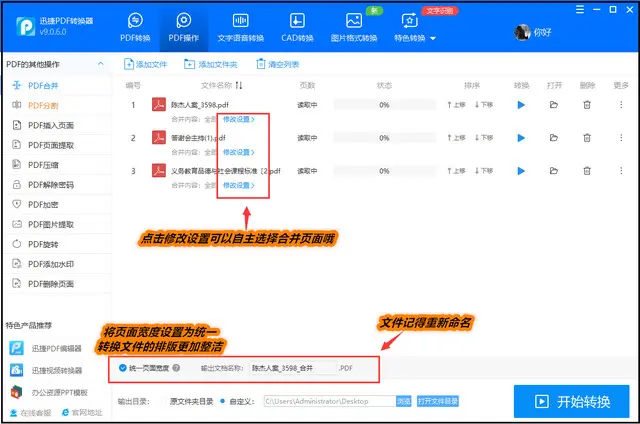Move file row 3 down with 下移
The image size is (640, 424).
tap(484, 171)
